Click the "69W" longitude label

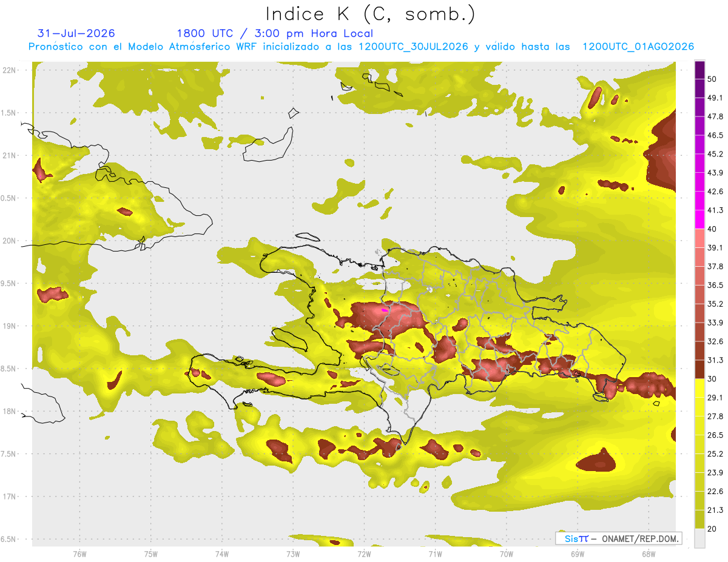point(578,554)
